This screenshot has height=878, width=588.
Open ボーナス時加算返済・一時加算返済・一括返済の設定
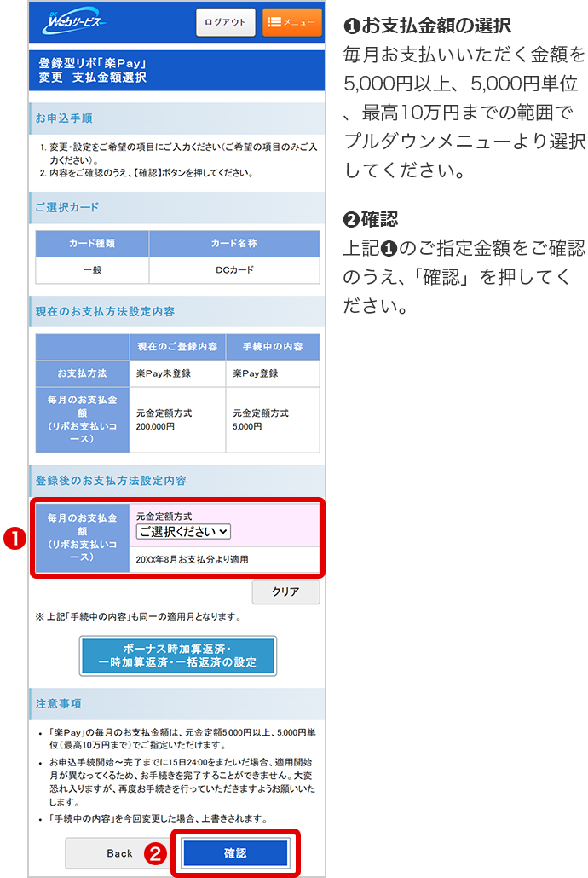click(177, 656)
